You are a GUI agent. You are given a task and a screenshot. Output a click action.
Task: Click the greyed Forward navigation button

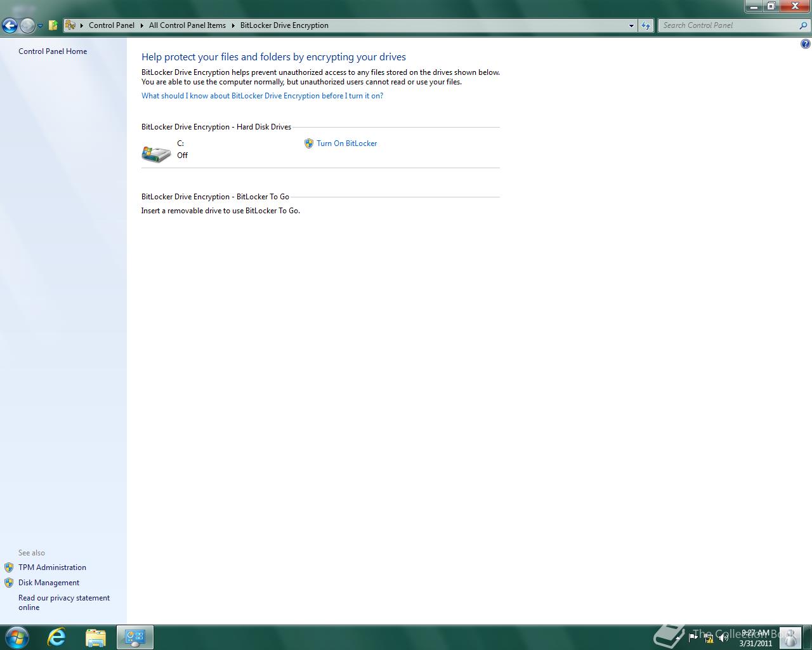(x=27, y=25)
